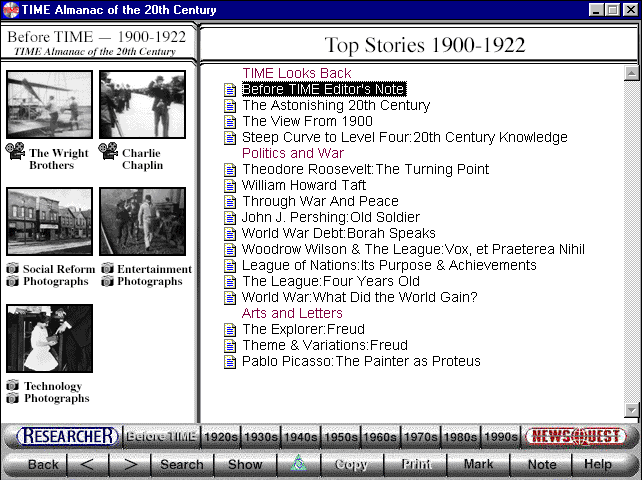
Task: Click the camera icon beside Social Reform
Action: [13, 269]
